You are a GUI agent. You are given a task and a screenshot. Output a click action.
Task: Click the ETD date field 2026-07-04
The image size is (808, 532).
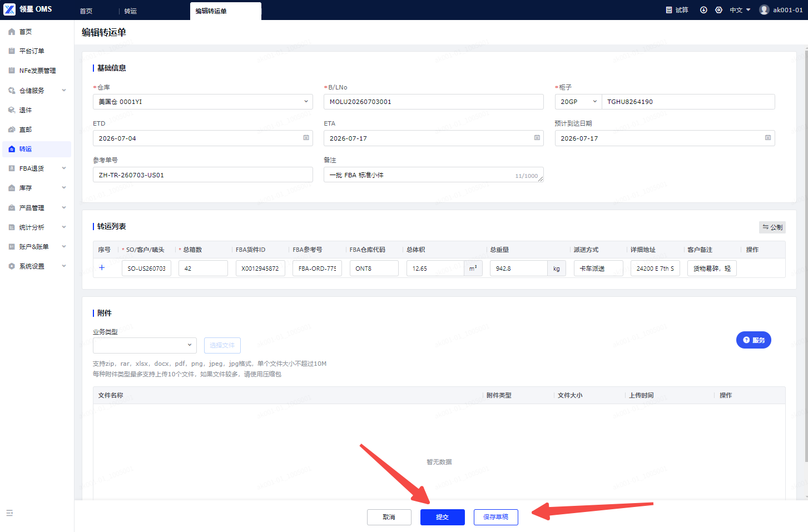[203, 138]
